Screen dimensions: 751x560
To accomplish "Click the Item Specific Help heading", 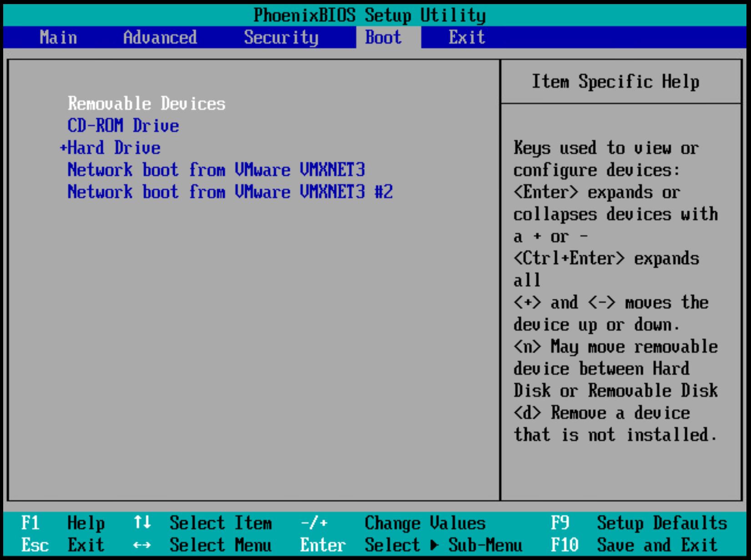I will (x=615, y=82).
